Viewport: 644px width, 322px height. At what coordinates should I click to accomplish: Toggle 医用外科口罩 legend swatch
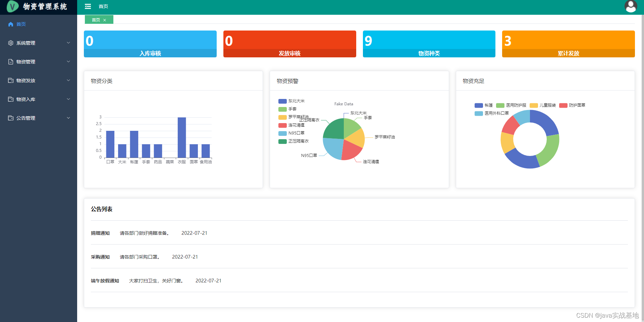click(x=479, y=113)
